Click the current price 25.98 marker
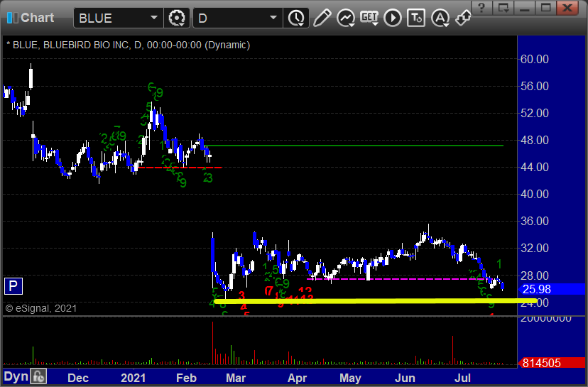This screenshot has height=387, width=588. 551,289
